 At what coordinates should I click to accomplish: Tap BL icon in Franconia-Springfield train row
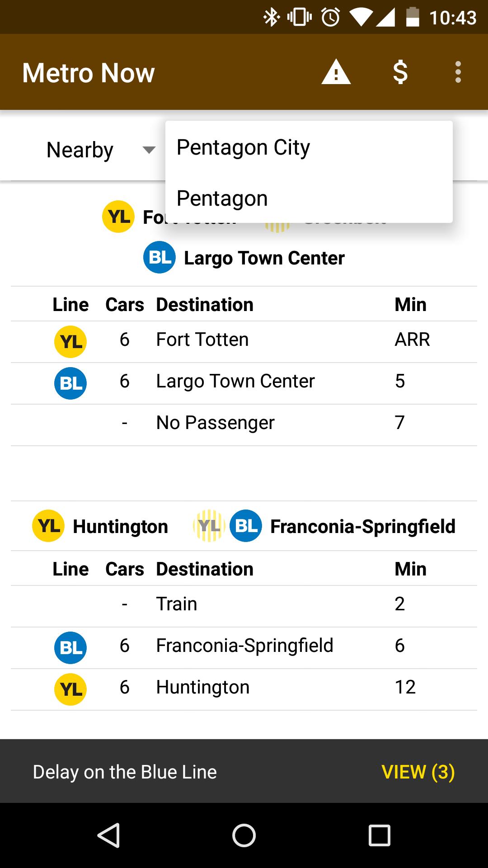coord(70,647)
